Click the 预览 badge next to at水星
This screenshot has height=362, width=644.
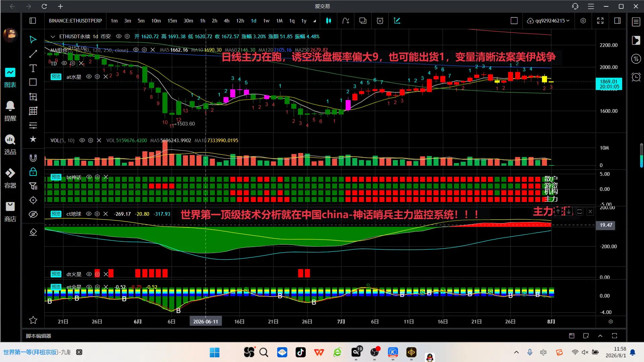[x=56, y=76]
